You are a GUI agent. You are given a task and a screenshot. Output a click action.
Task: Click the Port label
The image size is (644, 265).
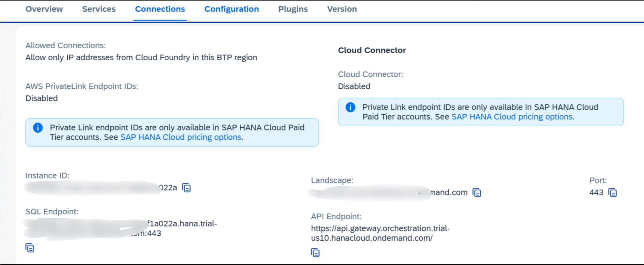click(x=598, y=180)
